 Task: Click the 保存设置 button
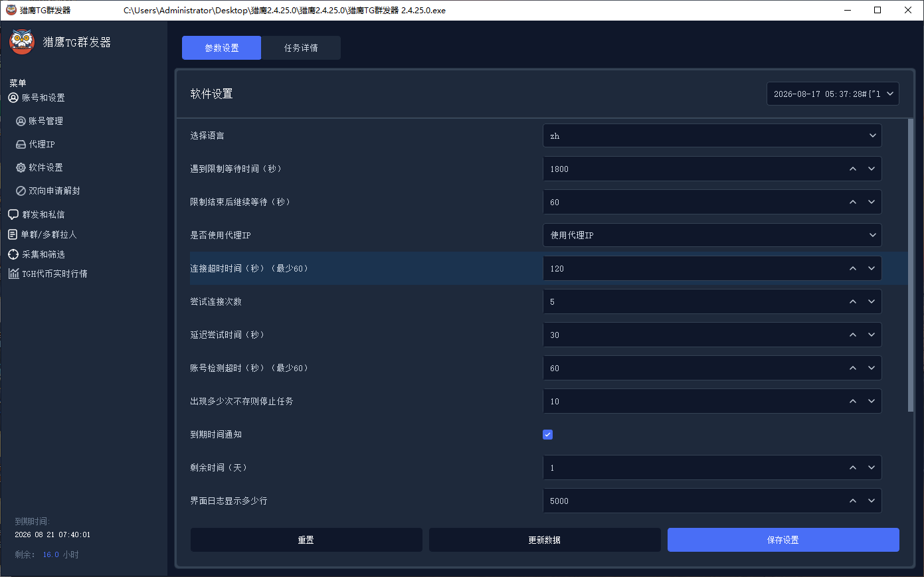pyautogui.click(x=783, y=540)
